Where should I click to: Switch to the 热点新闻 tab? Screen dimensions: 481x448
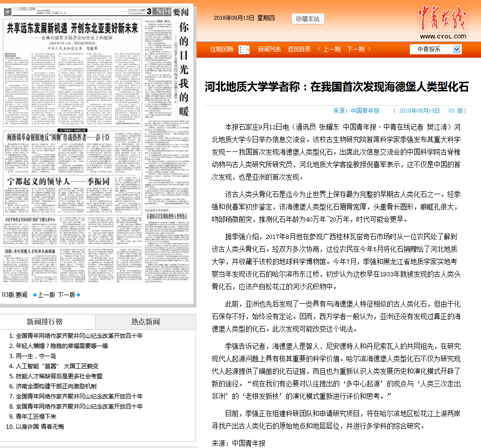tap(146, 322)
